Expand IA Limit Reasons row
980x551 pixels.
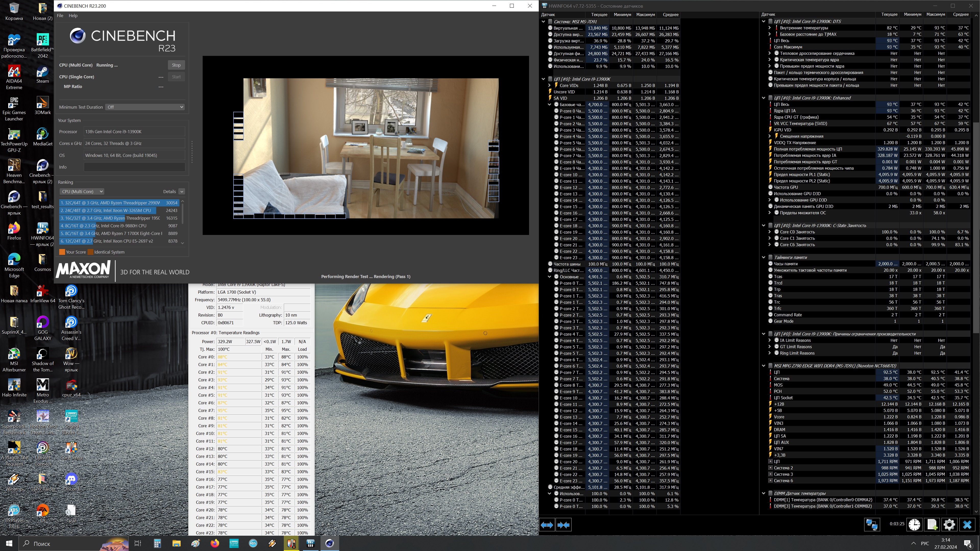770,340
